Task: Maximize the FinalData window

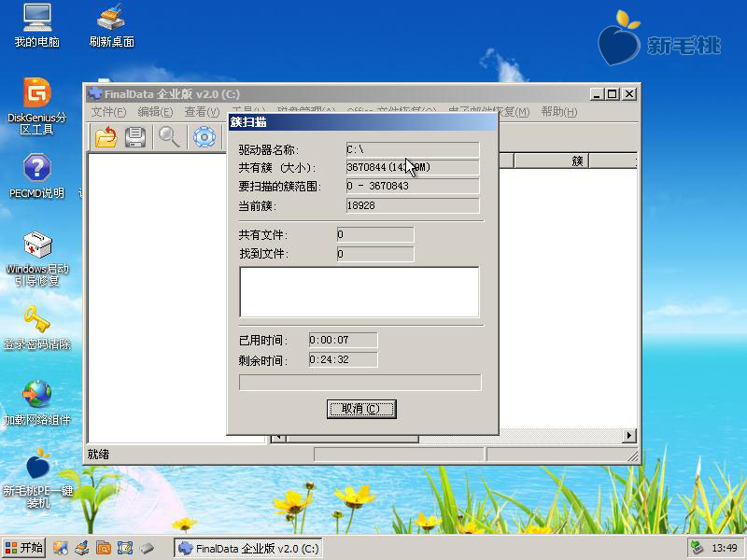Action: (x=613, y=94)
